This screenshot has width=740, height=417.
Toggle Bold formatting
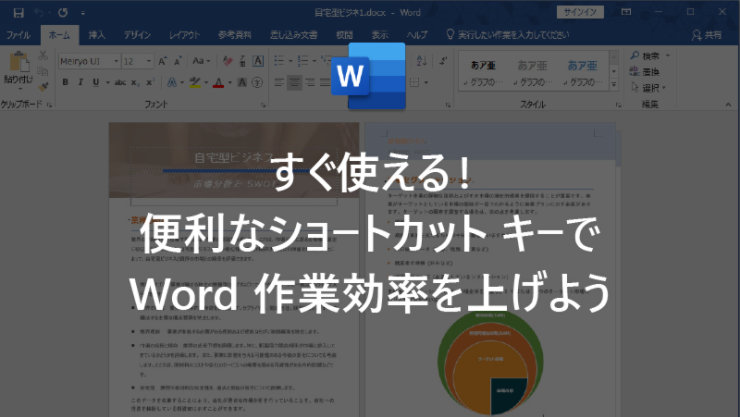click(x=65, y=83)
